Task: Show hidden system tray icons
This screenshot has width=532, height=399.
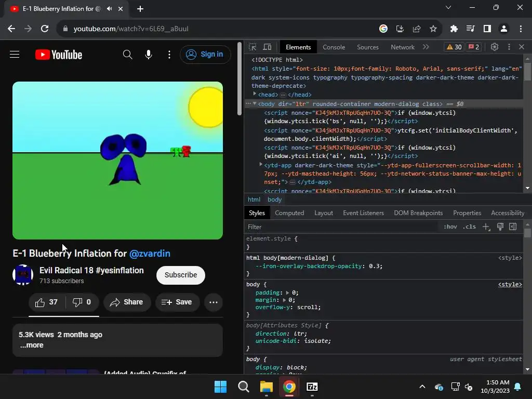Action: pyautogui.click(x=422, y=387)
